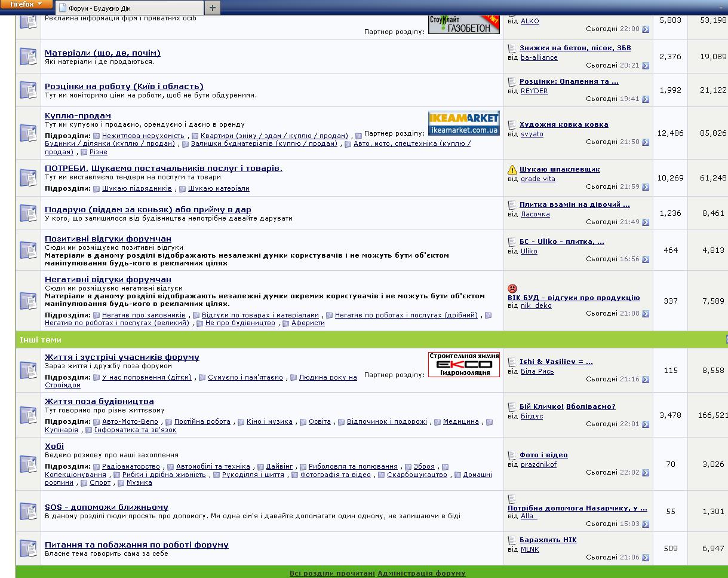Open 'Подарую (віддам за коньяк) або прийму в дар'
This screenshot has width=728, height=578.
pyautogui.click(x=148, y=209)
